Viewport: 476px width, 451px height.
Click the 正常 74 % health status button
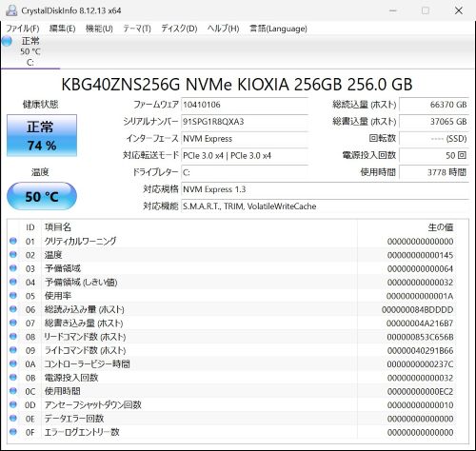coord(42,136)
